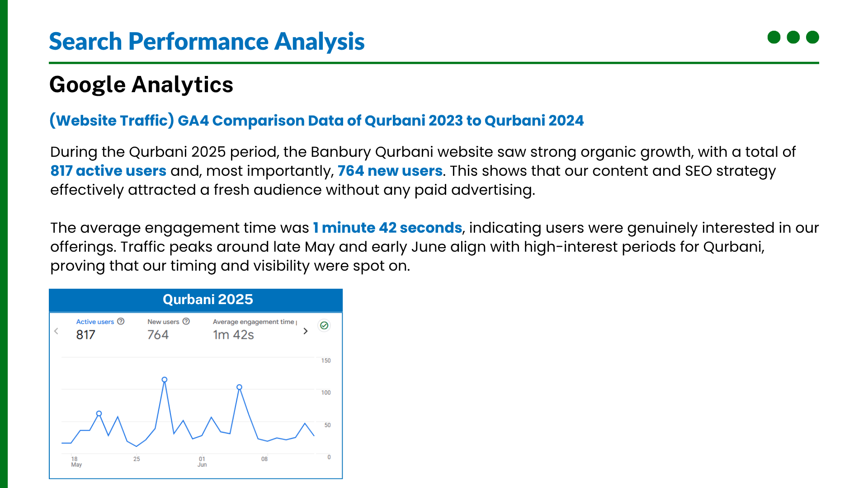Expand next metrics with right chevron

[306, 331]
